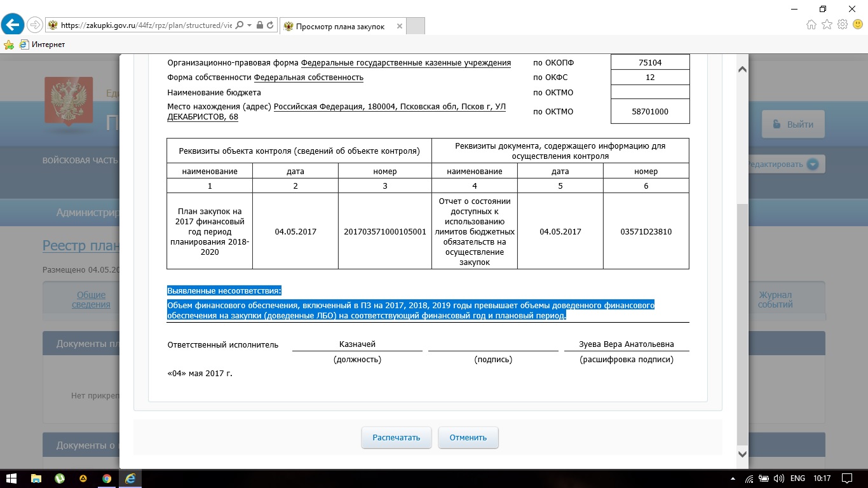The width and height of the screenshot is (868, 488).
Task: Open Chrome from the Windows taskbar
Action: pos(106,478)
